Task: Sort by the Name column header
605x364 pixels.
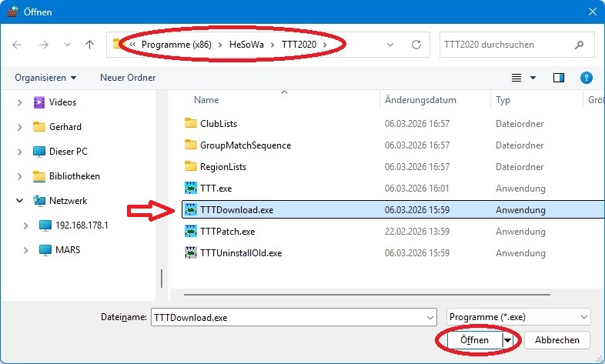Action: pyautogui.click(x=206, y=100)
